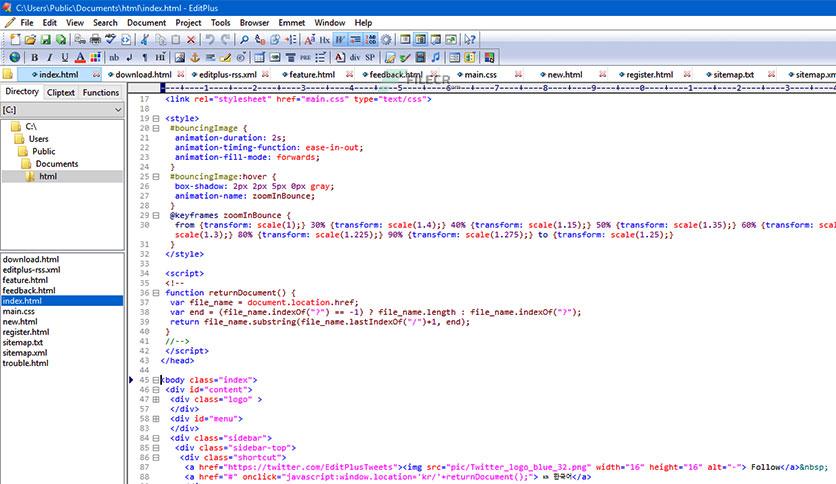Viewport: 836px width, 484px height.
Task: Open the [C:] drive dropdown
Action: coord(118,110)
